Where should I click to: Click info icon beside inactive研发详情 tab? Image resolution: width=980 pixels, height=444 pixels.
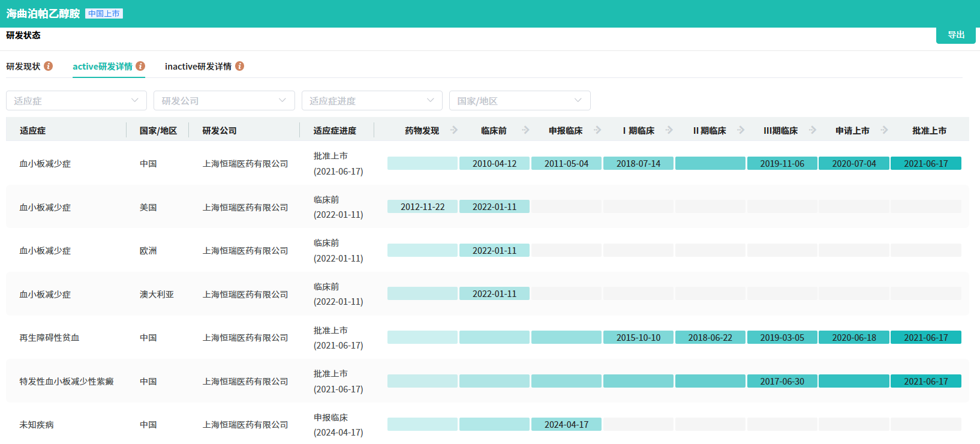240,66
